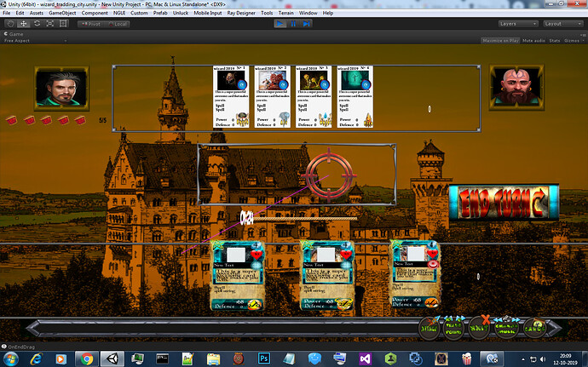Select the rightmost card in player's hand

pos(415,274)
